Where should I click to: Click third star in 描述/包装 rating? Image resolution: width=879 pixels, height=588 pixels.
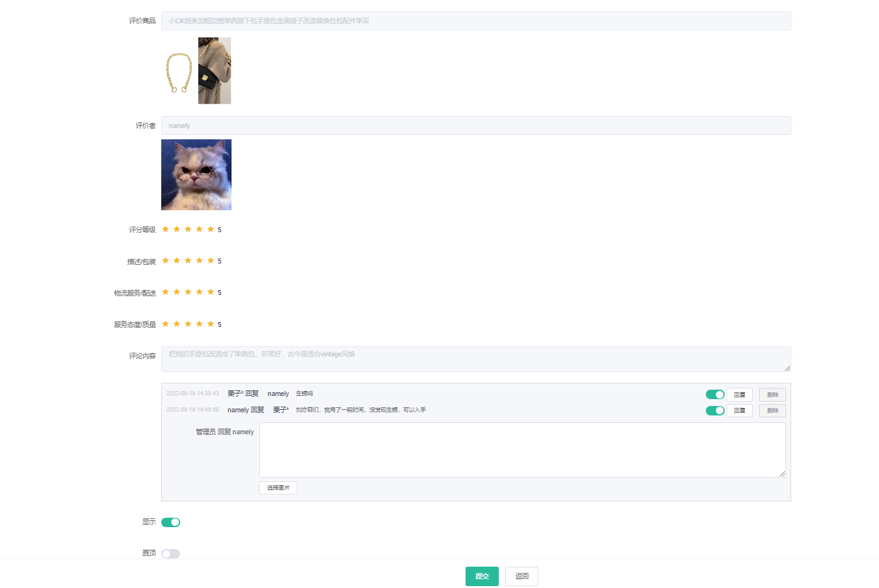[x=188, y=260]
